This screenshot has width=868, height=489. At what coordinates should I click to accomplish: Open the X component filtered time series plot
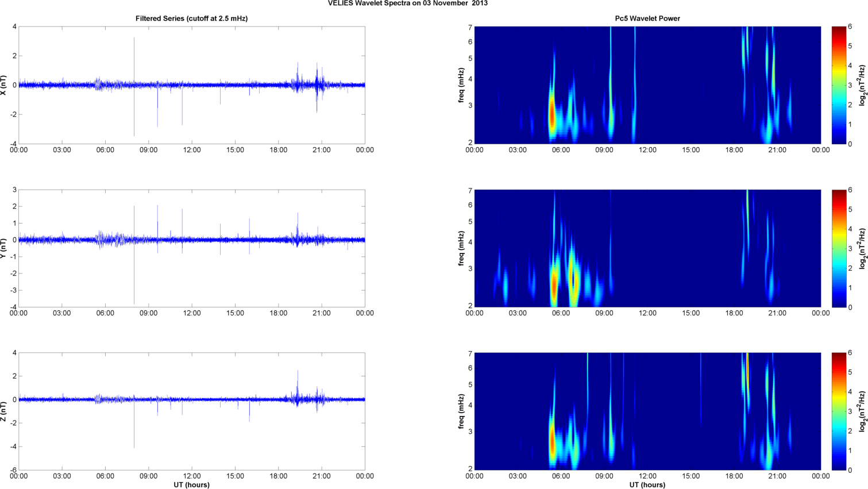[x=192, y=85]
